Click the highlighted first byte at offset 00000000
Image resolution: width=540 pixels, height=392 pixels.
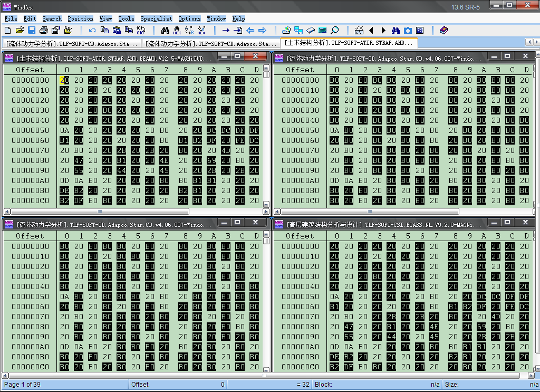[x=64, y=80]
